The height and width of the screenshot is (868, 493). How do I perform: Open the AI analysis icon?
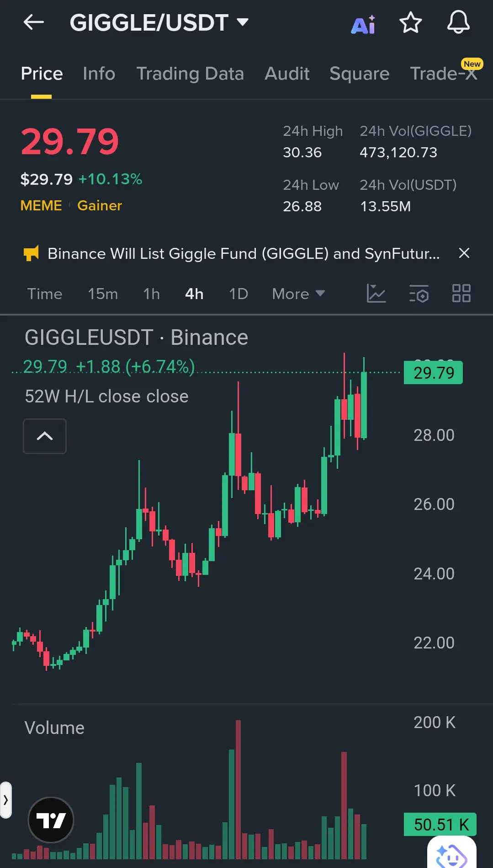click(x=363, y=25)
